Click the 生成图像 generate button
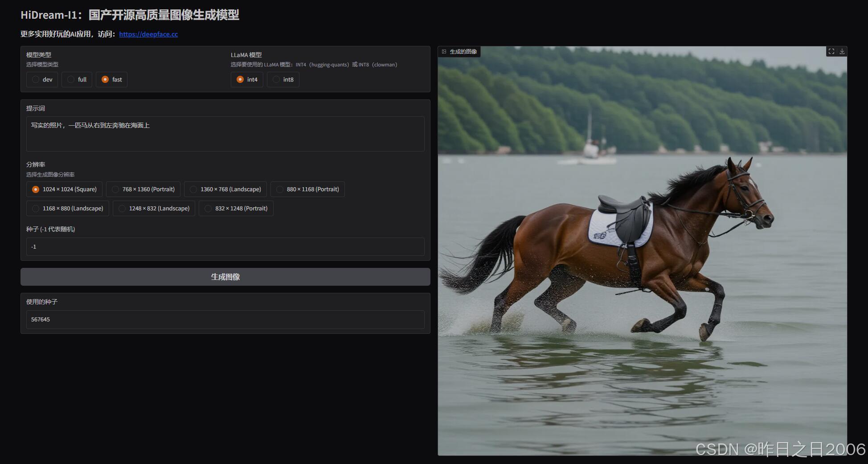Viewport: 868px width, 464px height. coord(225,277)
